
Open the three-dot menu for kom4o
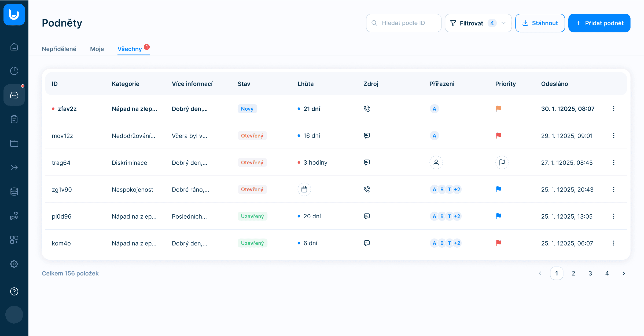(x=614, y=243)
